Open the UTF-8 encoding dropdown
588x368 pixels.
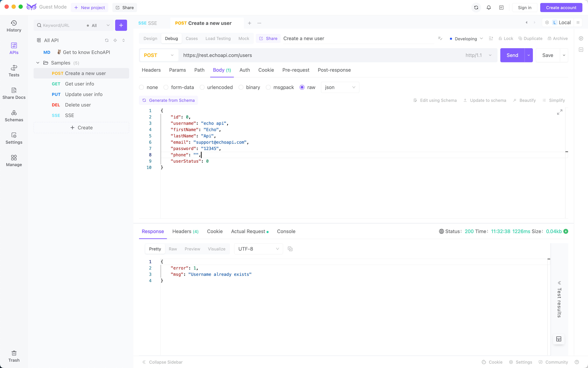pos(258,249)
